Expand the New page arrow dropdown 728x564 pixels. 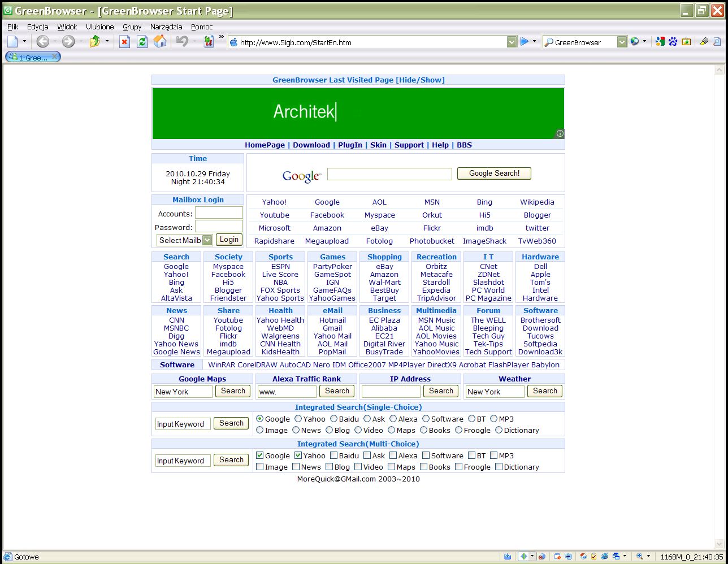click(24, 41)
